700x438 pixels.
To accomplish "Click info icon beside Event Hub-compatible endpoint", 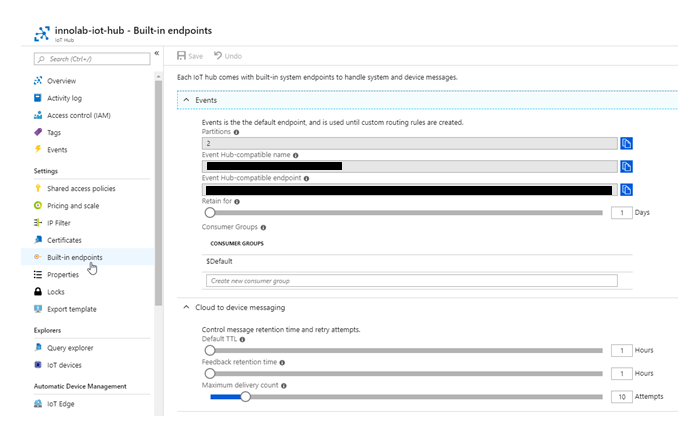I will [x=306, y=179].
